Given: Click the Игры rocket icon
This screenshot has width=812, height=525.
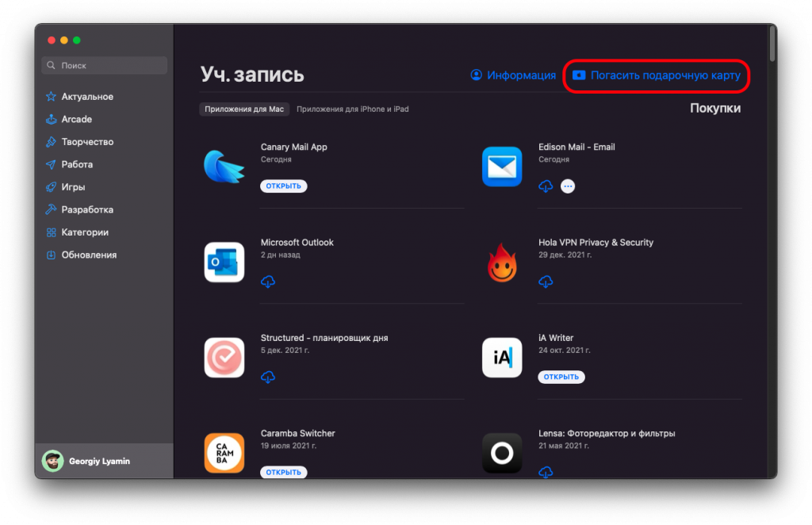Looking at the screenshot, I should coord(51,187).
